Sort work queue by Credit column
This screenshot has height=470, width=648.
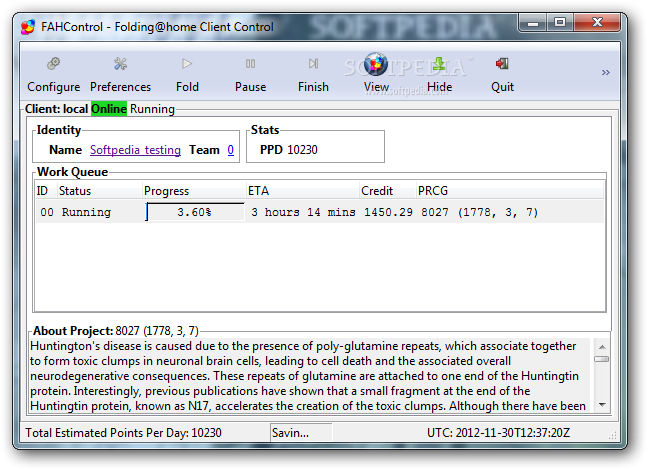click(388, 191)
